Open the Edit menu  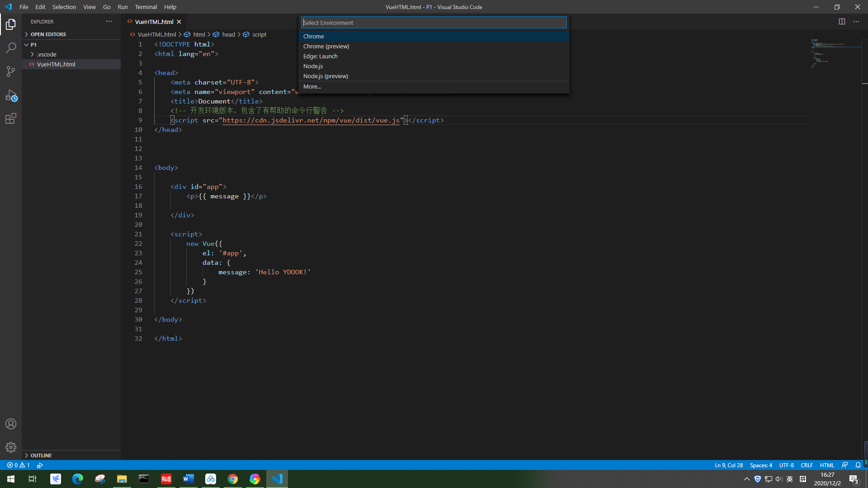click(40, 7)
